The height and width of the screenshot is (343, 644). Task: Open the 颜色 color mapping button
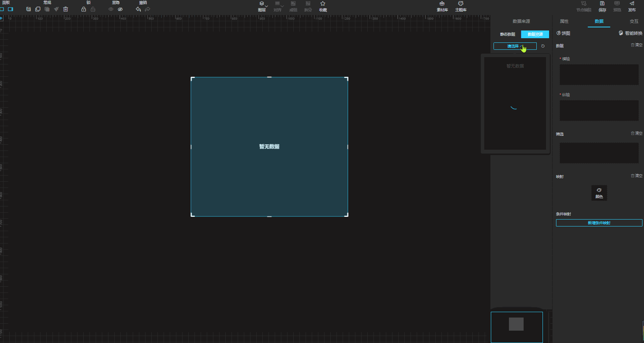tap(599, 193)
